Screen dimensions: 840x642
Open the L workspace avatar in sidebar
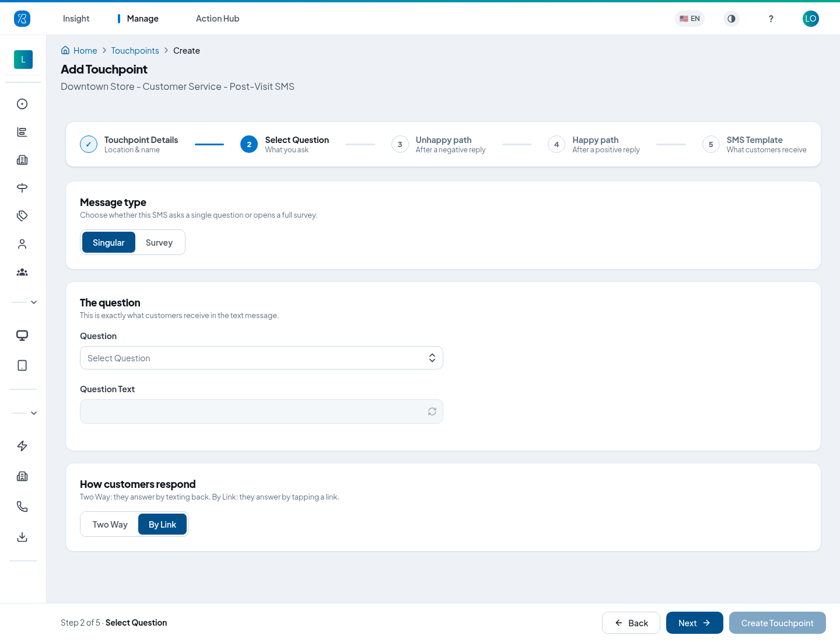point(23,60)
